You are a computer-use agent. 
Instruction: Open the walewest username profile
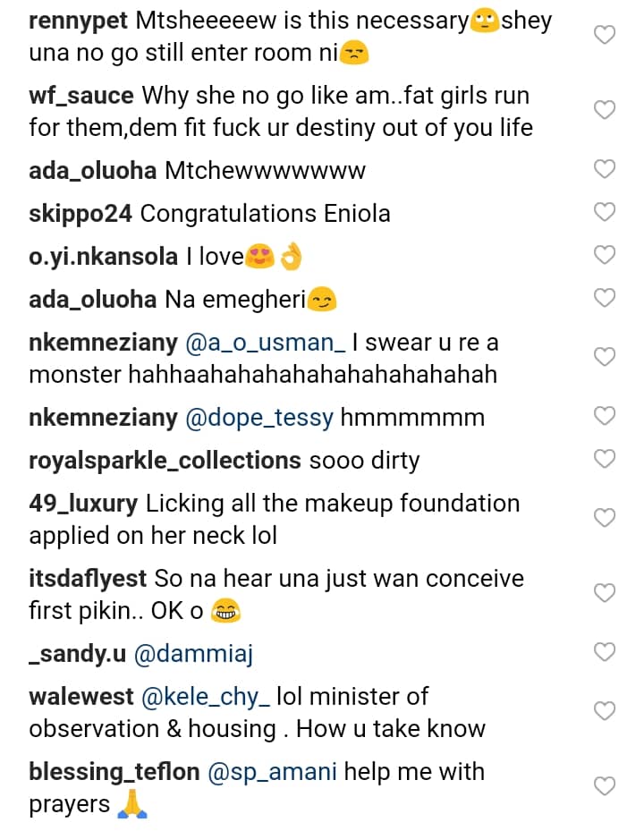pos(81,696)
